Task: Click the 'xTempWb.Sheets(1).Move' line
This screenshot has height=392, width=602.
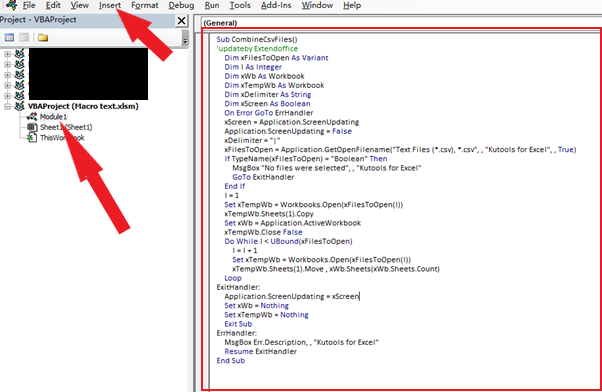Action: coord(336,269)
